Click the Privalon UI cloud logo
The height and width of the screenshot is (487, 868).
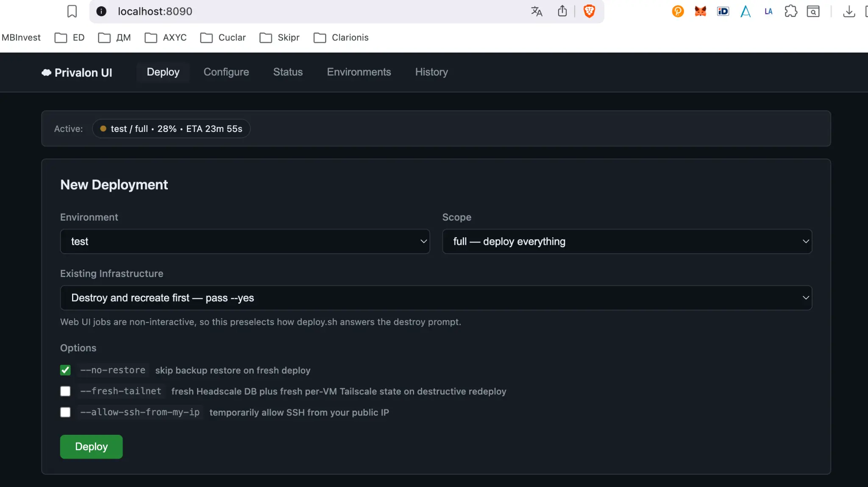click(x=47, y=72)
